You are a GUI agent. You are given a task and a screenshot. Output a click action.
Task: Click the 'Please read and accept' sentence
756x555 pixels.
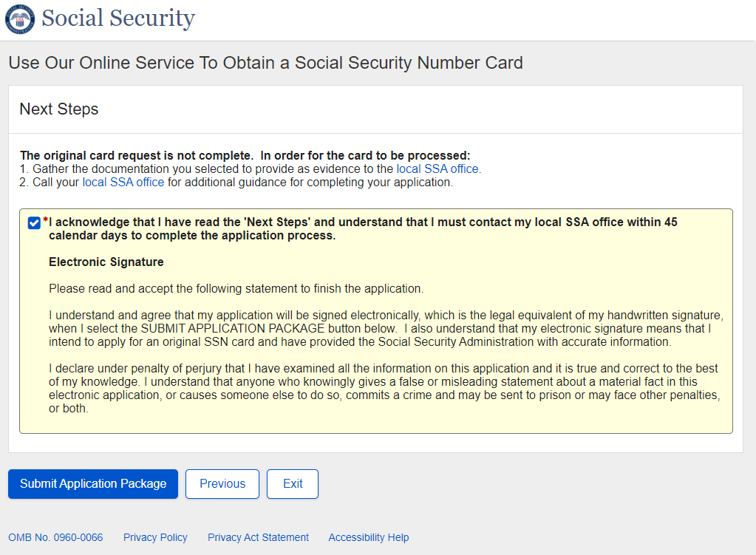pos(236,288)
